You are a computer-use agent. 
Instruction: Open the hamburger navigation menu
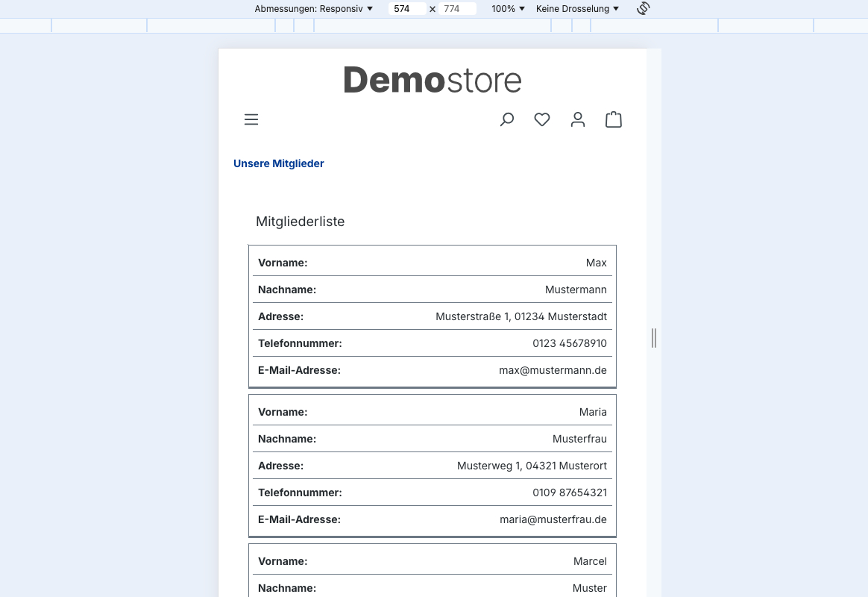pyautogui.click(x=251, y=119)
